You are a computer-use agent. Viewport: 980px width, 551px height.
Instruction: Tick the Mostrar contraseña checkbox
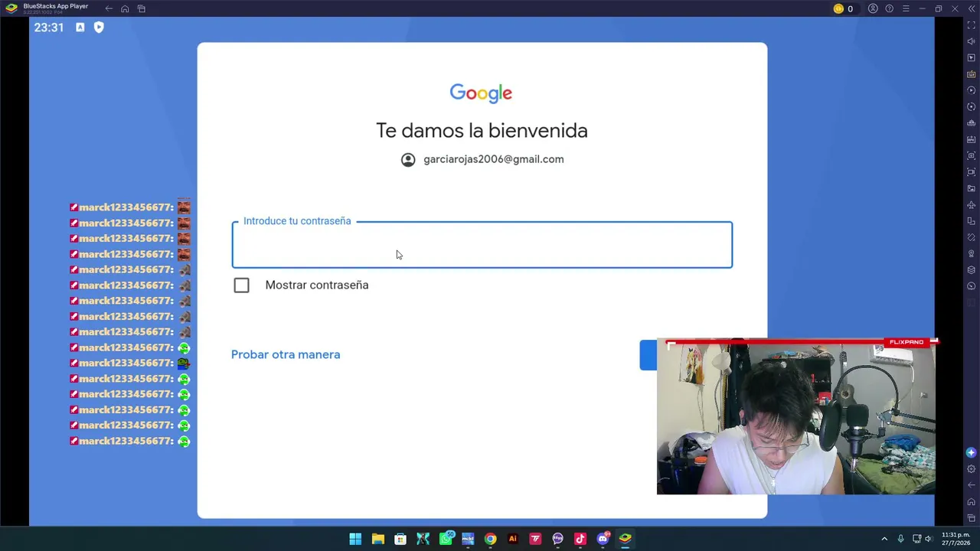[x=241, y=285]
